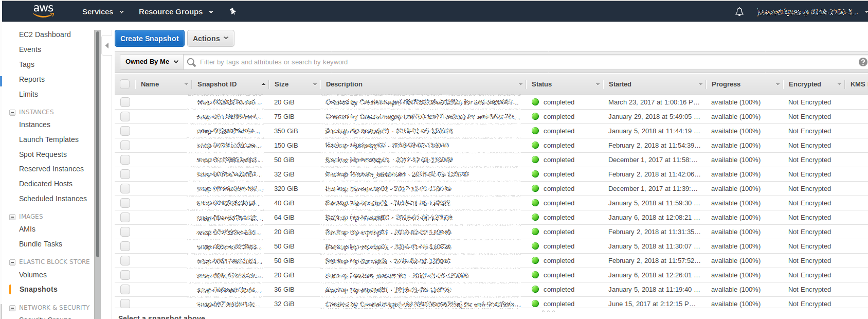This screenshot has height=319, width=868.
Task: Click the pin shortcut icon in navbar
Action: [232, 11]
